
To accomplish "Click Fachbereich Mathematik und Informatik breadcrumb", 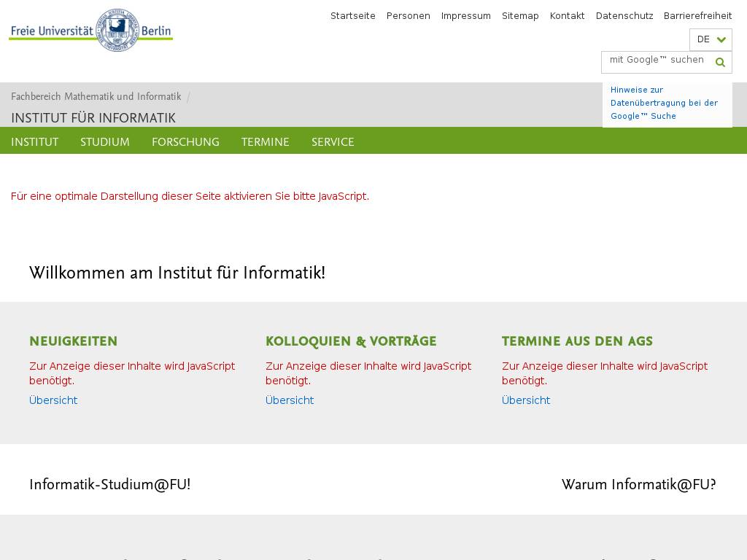I will 96,96.
